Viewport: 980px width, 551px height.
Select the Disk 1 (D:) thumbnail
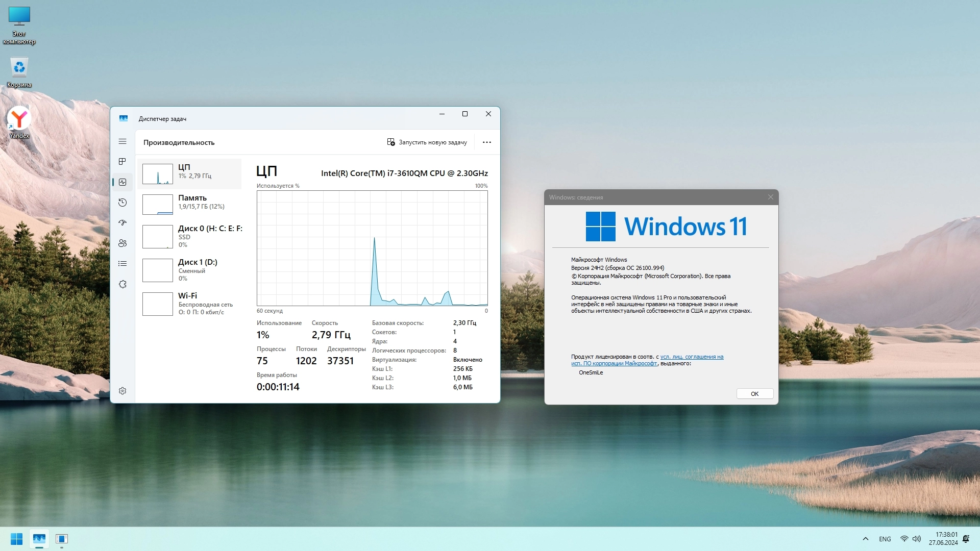coord(157,270)
